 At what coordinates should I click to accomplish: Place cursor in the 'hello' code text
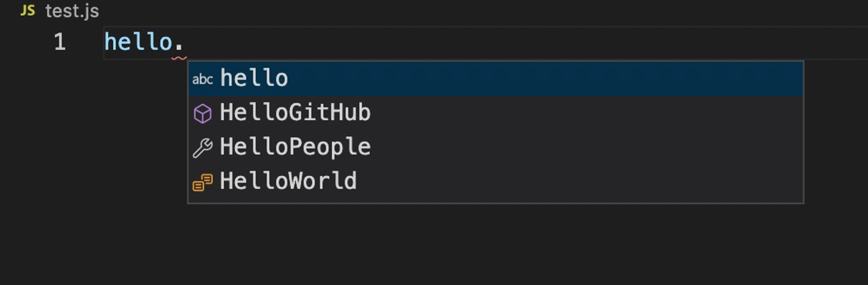(x=138, y=42)
